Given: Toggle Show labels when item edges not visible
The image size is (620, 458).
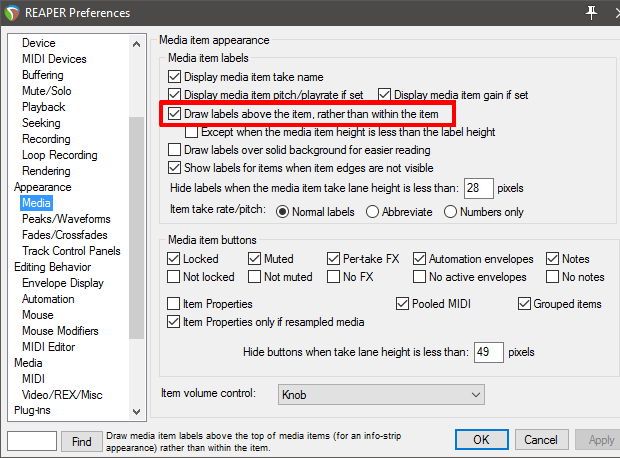Looking at the screenshot, I should click(174, 168).
